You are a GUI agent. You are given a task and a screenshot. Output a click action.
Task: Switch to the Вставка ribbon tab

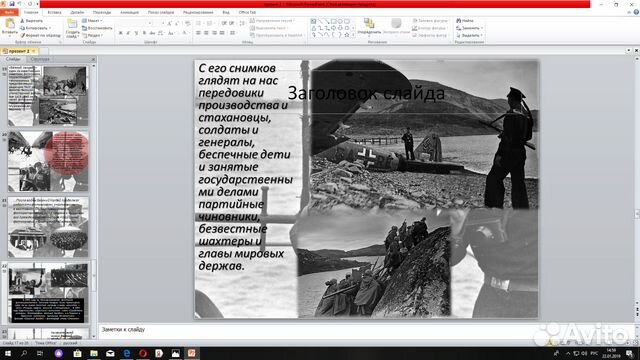tap(54, 12)
